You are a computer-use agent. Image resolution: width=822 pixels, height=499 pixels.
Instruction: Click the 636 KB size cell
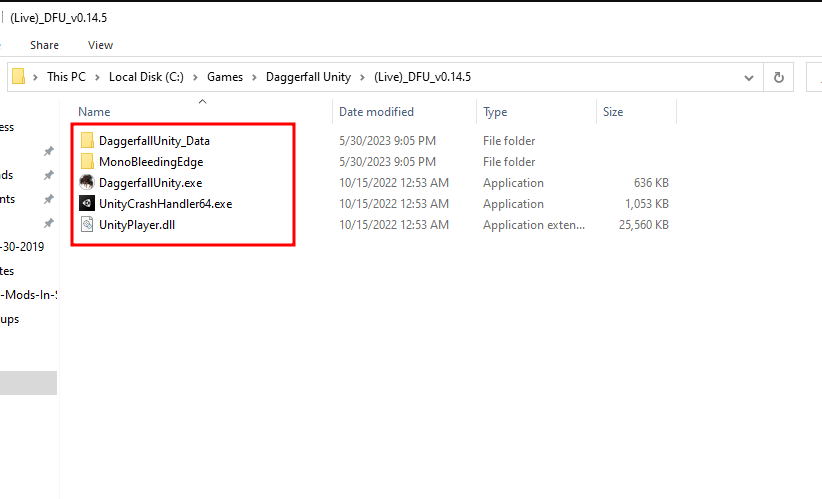[651, 182]
